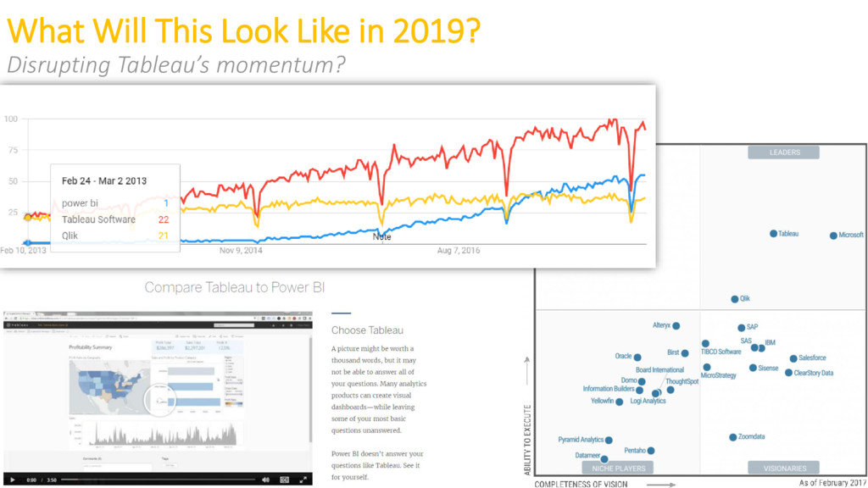Click the NICHE PLAYERS quadrant label
This screenshot has height=488, width=868.
click(618, 468)
